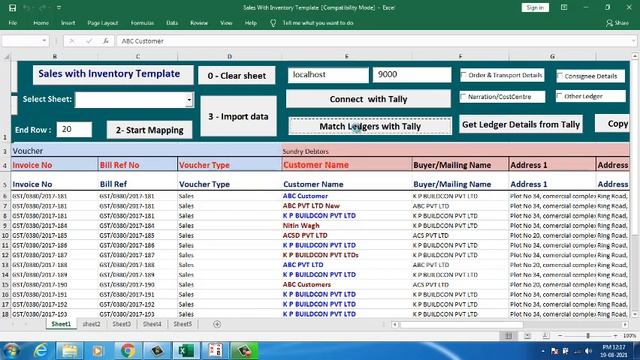Viewport: 640px width, 360px height.
Task: Open Insert Function fx icon
Action: click(x=106, y=41)
